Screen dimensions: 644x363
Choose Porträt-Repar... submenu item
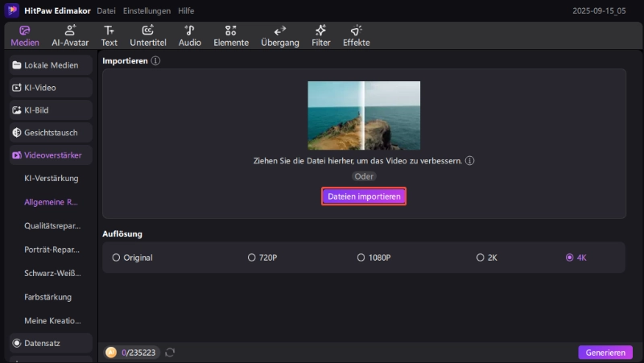(x=52, y=250)
